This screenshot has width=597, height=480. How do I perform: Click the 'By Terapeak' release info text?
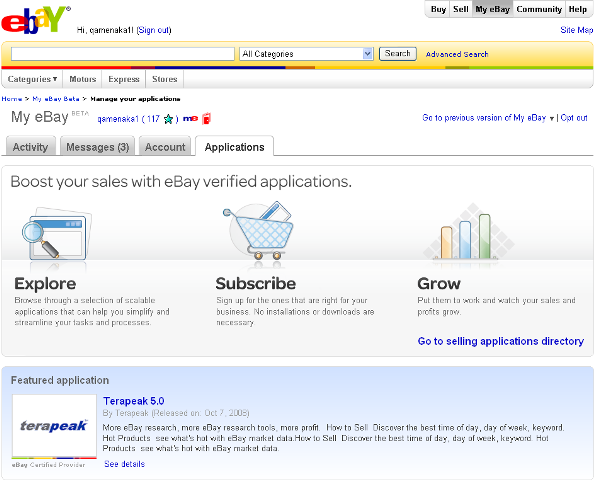coord(176,413)
